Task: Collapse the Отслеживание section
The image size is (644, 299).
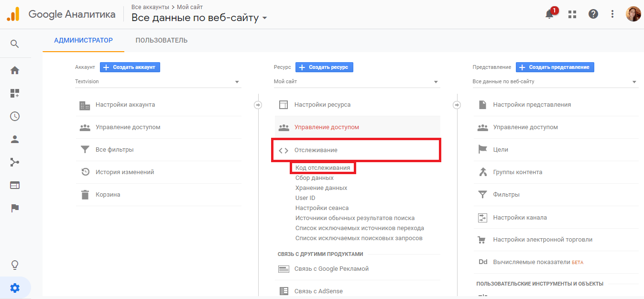Action: [356, 150]
